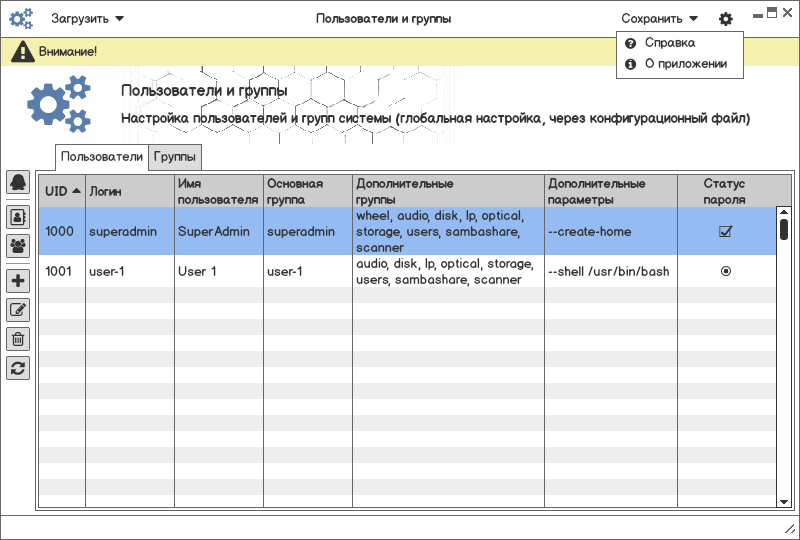The image size is (800, 540).
Task: Click the circular arrows refresh icon
Action: pos(18,368)
